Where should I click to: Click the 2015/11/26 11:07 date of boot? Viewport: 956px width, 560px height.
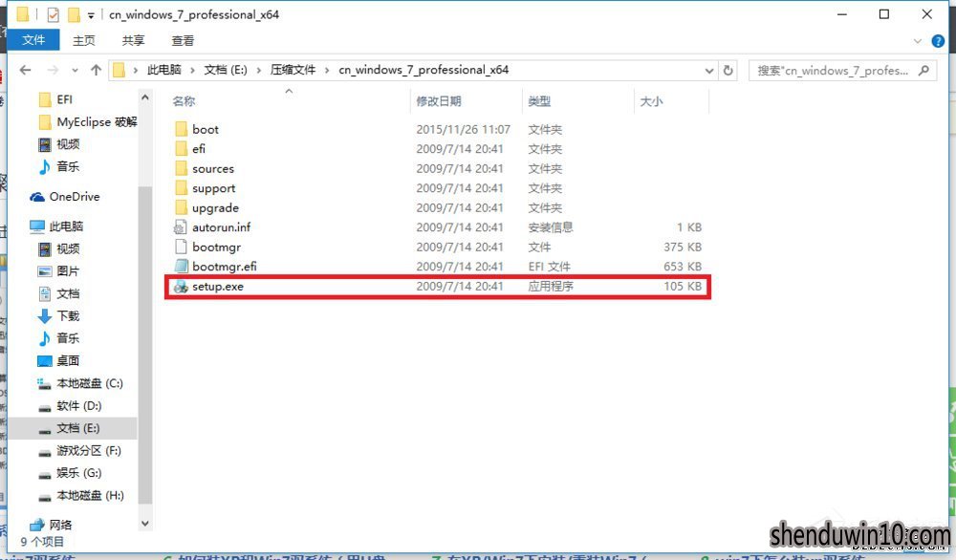464,129
